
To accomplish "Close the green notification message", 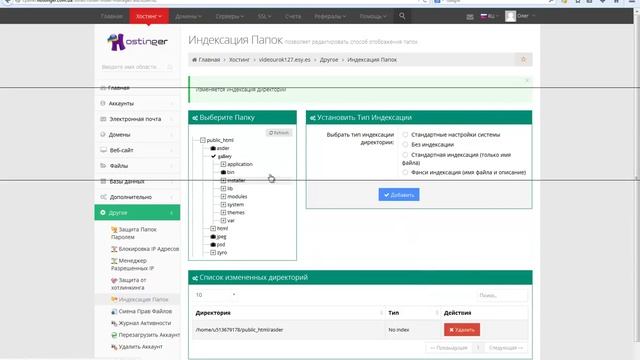I will click(x=527, y=80).
